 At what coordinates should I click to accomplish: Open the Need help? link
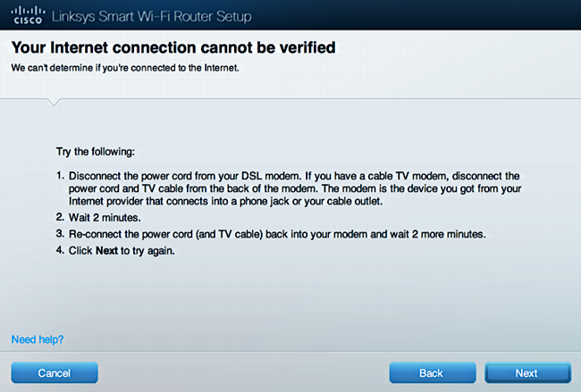[38, 339]
